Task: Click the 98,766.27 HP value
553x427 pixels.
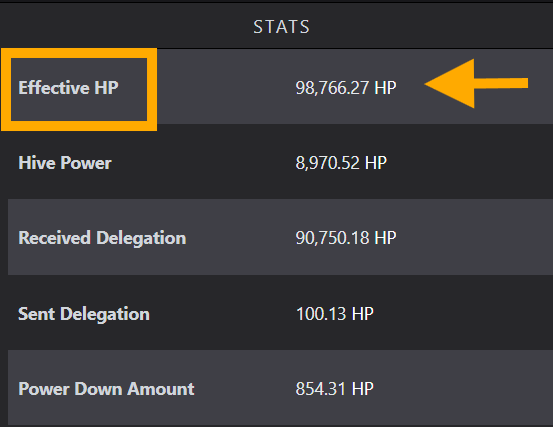Action: pos(346,88)
